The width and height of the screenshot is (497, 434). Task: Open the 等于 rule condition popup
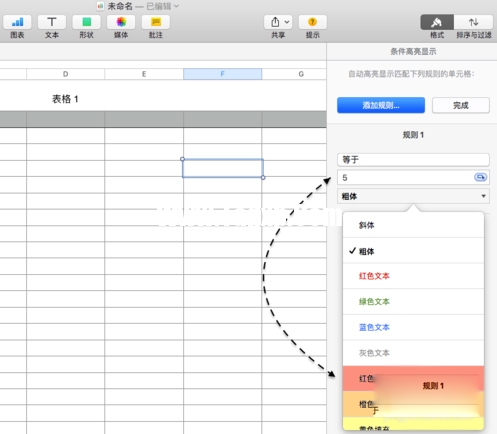click(x=413, y=160)
